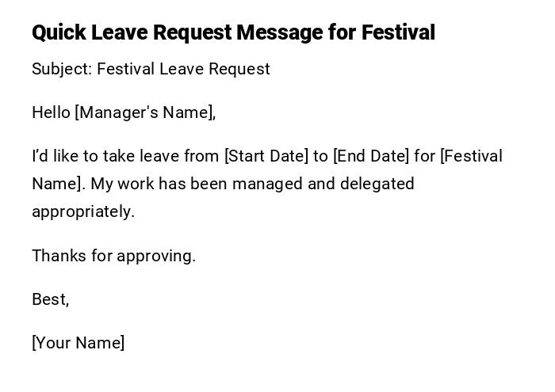Click the [Manager's Name] placeholder

(145, 112)
